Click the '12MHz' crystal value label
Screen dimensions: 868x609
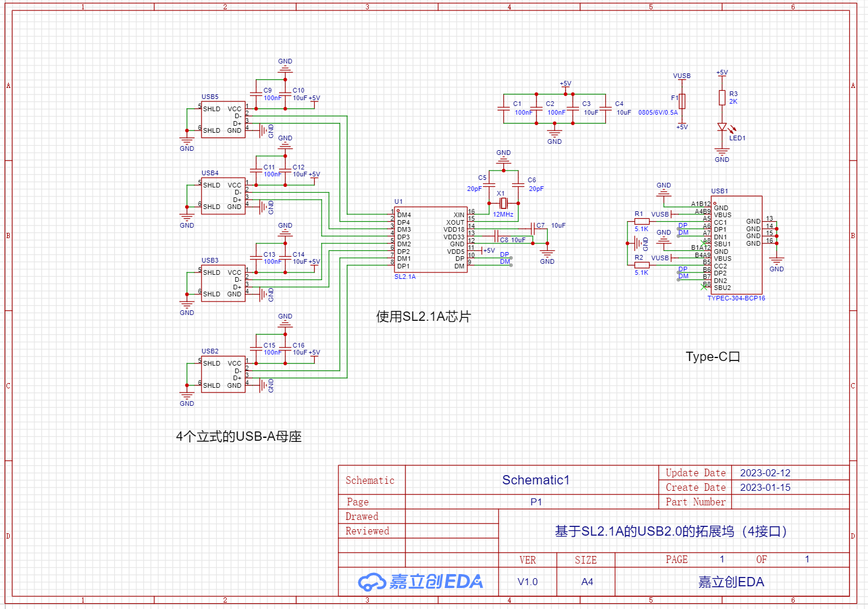point(503,214)
